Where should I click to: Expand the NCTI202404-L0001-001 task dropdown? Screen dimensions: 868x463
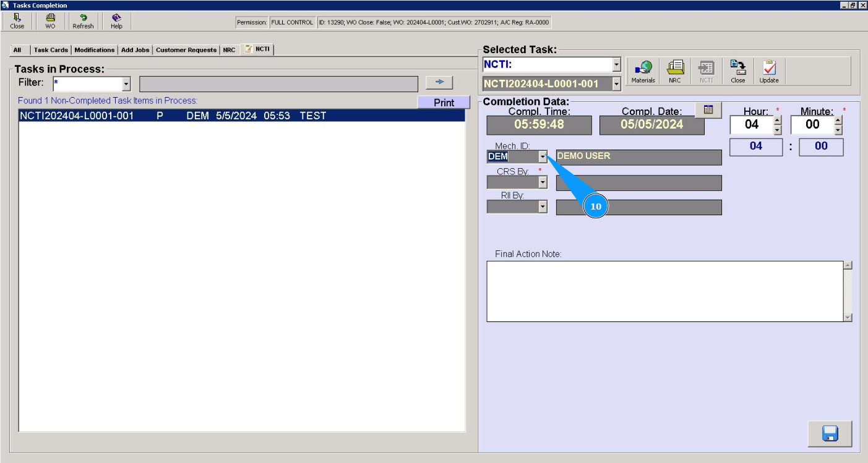point(616,84)
